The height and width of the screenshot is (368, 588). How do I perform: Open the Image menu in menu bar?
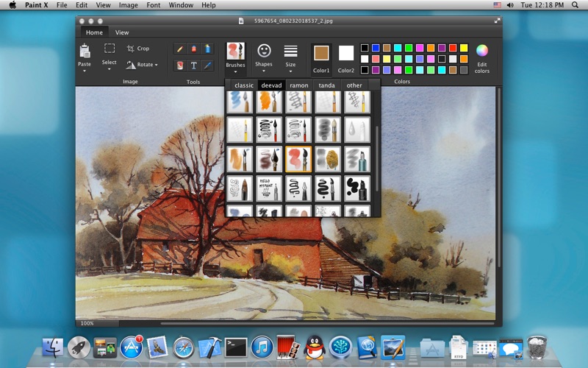point(128,5)
